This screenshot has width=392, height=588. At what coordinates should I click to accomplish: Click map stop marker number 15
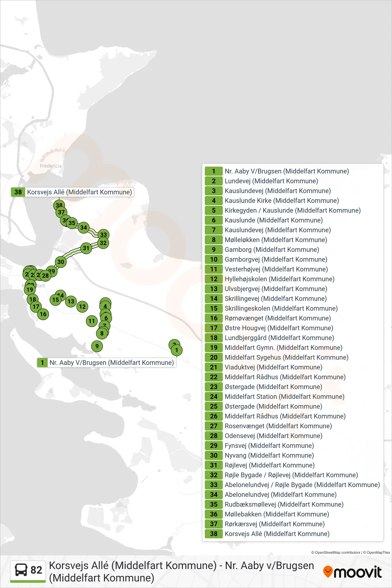click(x=56, y=300)
